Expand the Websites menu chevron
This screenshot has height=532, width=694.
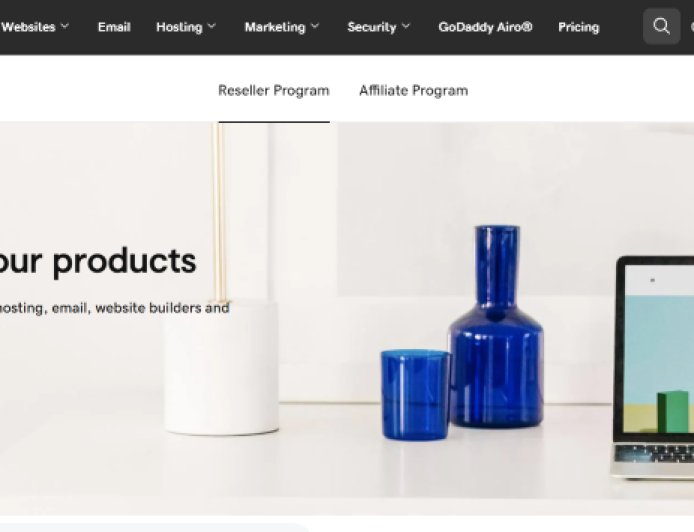65,26
